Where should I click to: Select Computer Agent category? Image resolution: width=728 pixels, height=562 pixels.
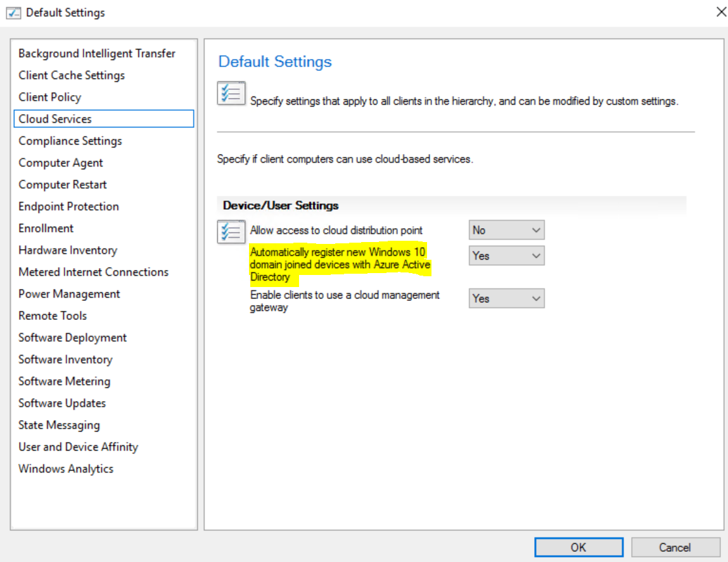coord(61,163)
